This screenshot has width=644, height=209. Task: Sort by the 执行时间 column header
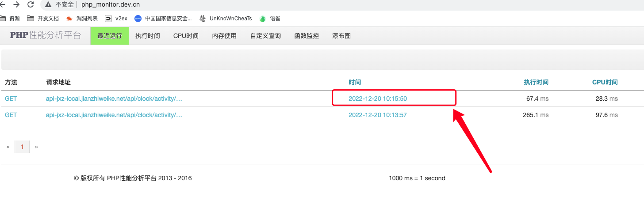click(536, 82)
